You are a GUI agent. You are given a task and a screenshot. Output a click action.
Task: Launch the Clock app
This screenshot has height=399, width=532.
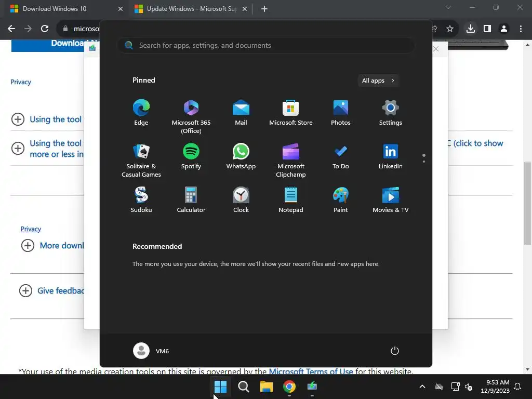241,200
